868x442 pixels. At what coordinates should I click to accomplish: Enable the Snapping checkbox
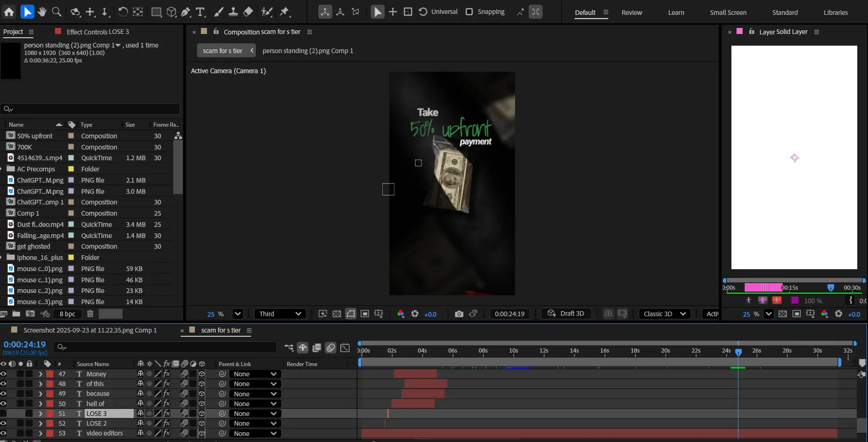pyautogui.click(x=469, y=12)
